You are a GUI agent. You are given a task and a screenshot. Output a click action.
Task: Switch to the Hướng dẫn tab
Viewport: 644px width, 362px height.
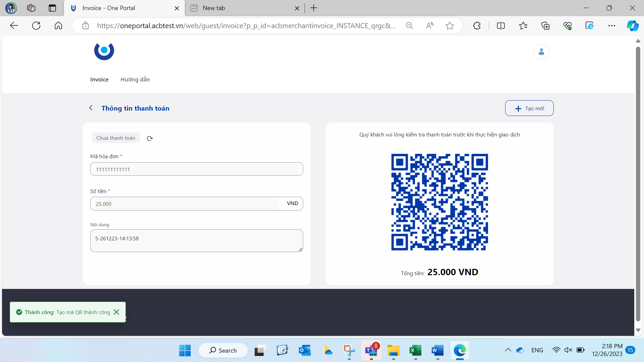pos(135,79)
